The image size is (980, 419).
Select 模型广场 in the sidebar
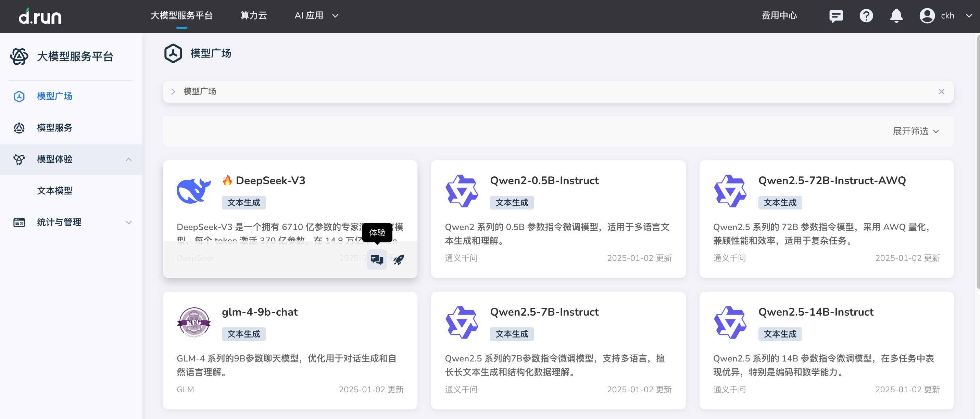[x=71, y=96]
